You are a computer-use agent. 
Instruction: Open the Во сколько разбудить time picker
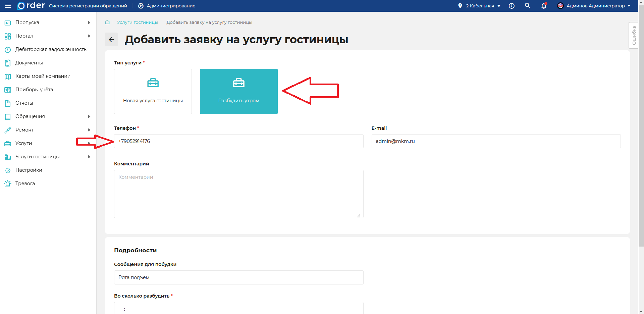pos(238,308)
